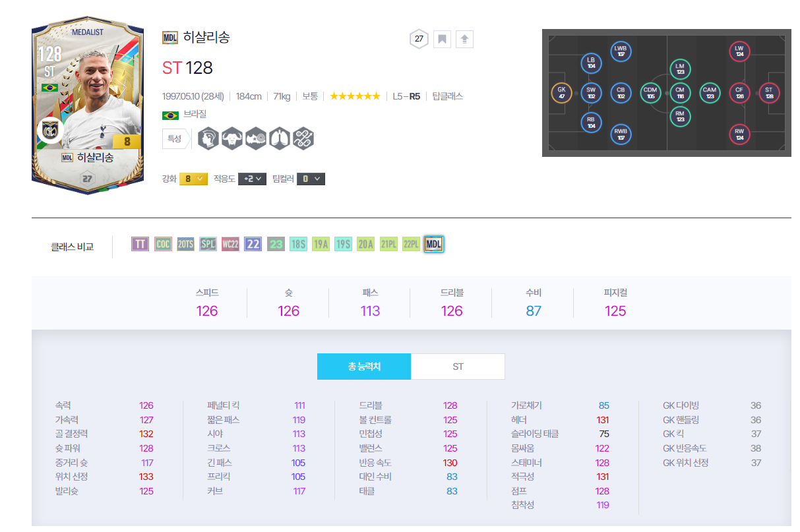Click the RW 124 position node
The image size is (800, 532).
pyautogui.click(x=739, y=134)
